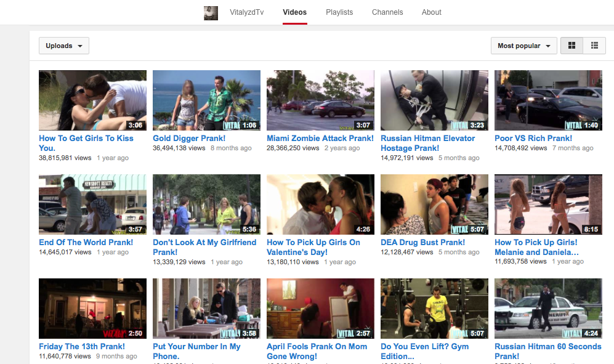
Task: Switch to the list view icon
Action: coord(594,45)
